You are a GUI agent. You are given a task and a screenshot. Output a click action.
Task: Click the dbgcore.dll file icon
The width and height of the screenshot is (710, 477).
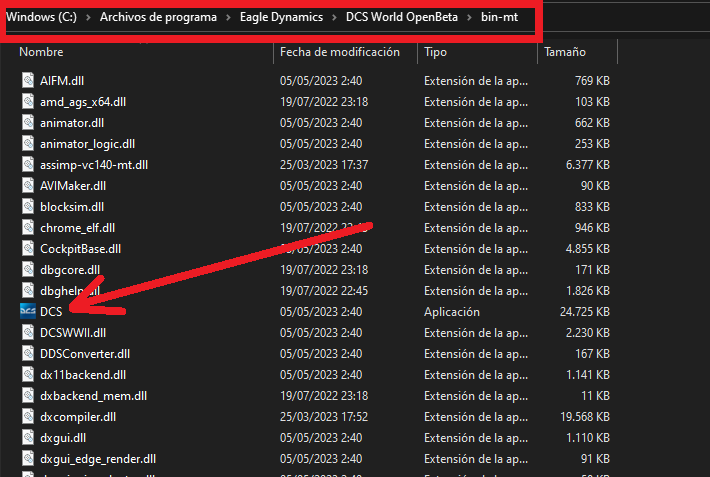pos(28,269)
